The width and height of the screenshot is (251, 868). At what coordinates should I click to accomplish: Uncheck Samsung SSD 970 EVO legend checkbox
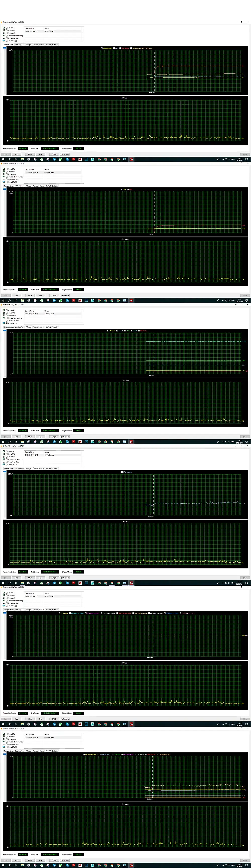pos(131,48)
